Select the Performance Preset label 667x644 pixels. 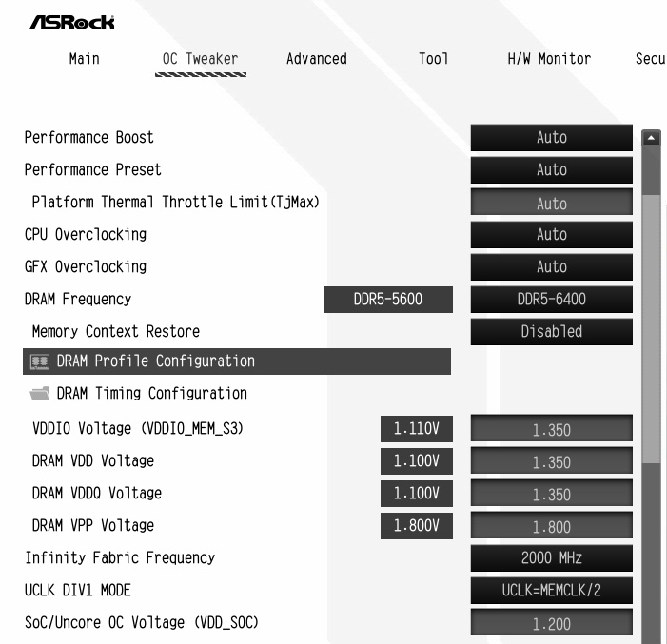92,170
